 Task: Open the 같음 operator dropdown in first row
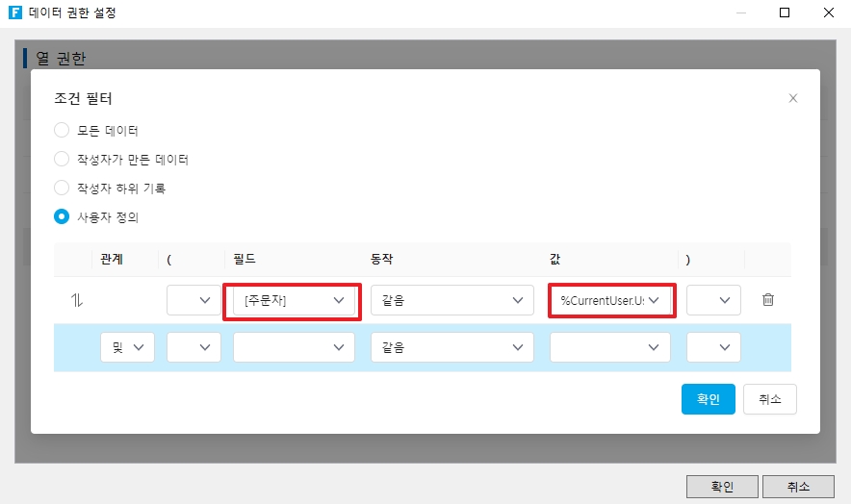pyautogui.click(x=451, y=300)
